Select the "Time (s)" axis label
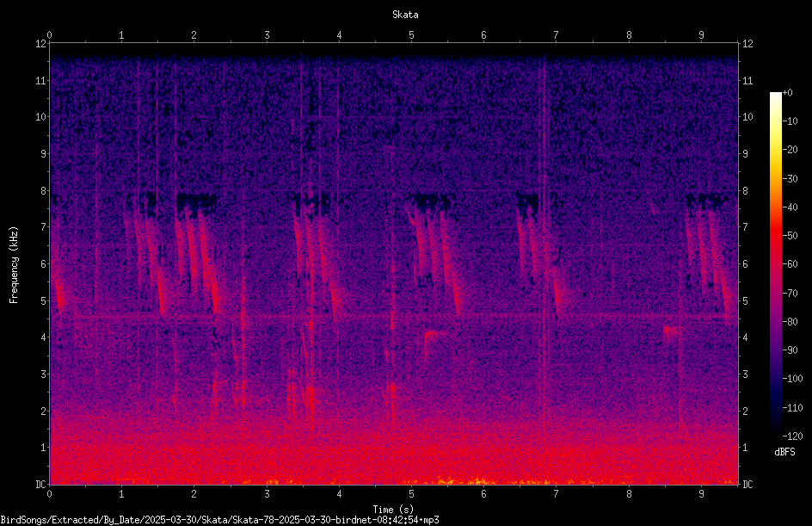The width and height of the screenshot is (812, 526). [x=393, y=510]
